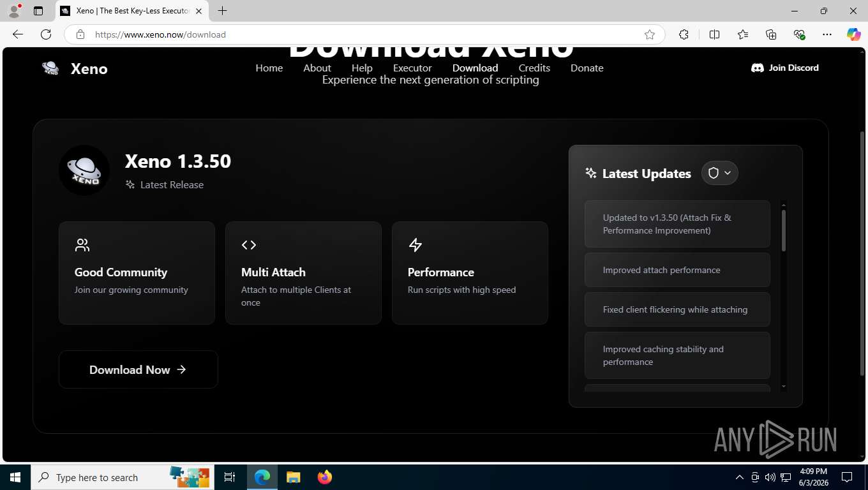Screen dimensions: 868x490
Task: Click the Performance card title
Action: tap(441, 272)
